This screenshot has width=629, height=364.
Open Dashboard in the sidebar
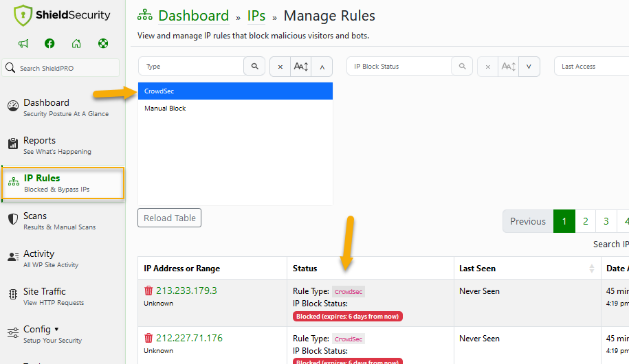click(x=63, y=107)
